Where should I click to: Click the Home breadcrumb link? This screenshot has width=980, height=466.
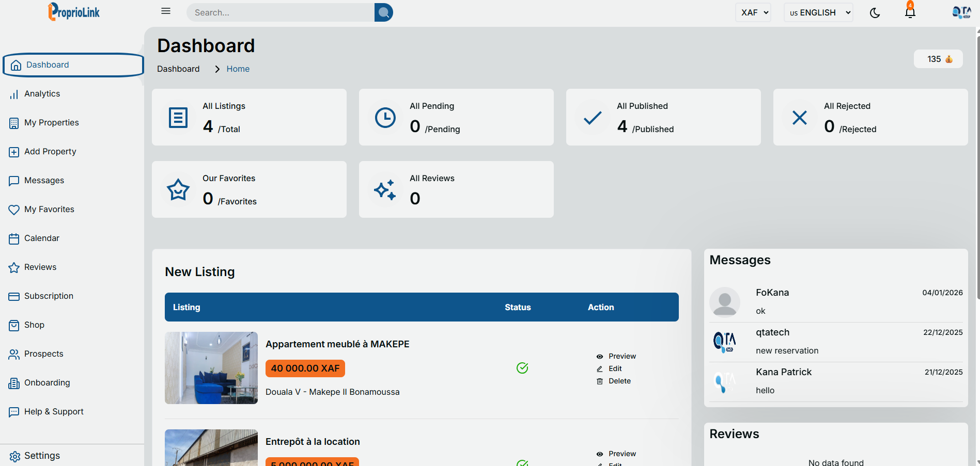pyautogui.click(x=238, y=69)
